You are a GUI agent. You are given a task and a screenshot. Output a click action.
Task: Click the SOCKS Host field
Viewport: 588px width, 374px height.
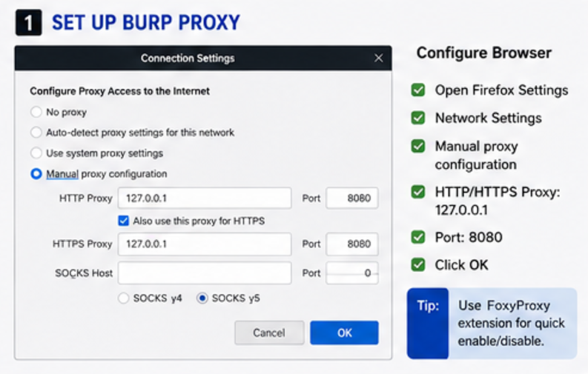[205, 273]
